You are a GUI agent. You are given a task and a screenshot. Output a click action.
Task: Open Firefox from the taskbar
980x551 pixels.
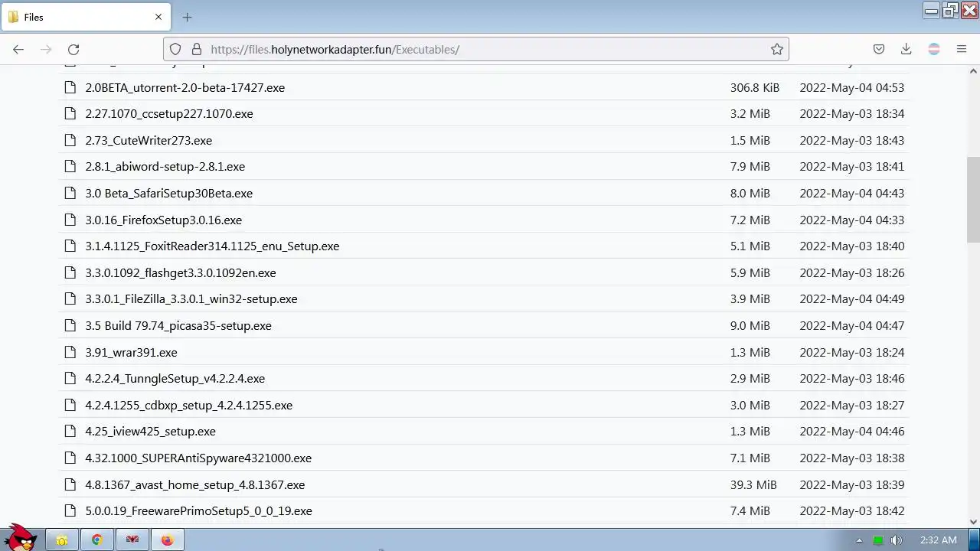click(167, 540)
